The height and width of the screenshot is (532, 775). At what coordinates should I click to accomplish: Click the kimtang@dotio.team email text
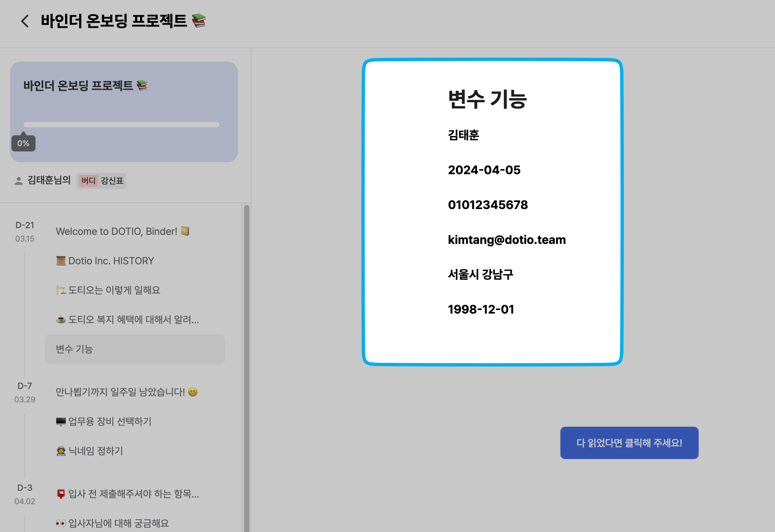pos(506,240)
